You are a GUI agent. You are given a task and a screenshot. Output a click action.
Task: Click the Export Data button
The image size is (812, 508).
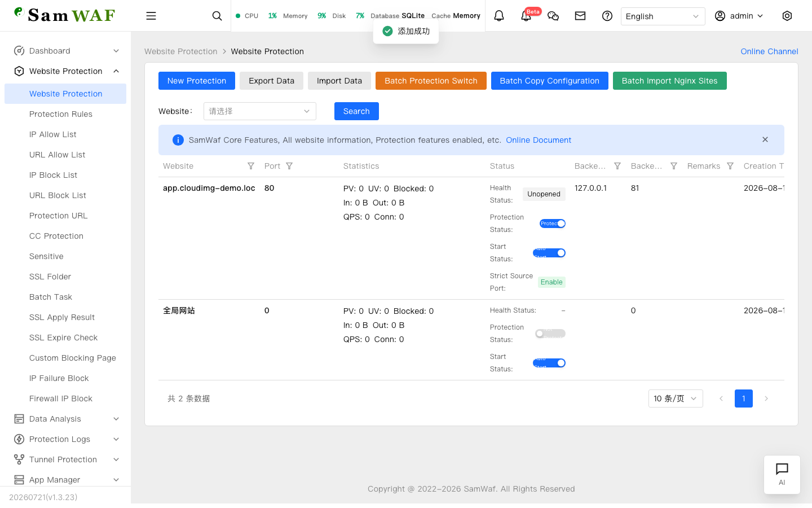pyautogui.click(x=271, y=81)
